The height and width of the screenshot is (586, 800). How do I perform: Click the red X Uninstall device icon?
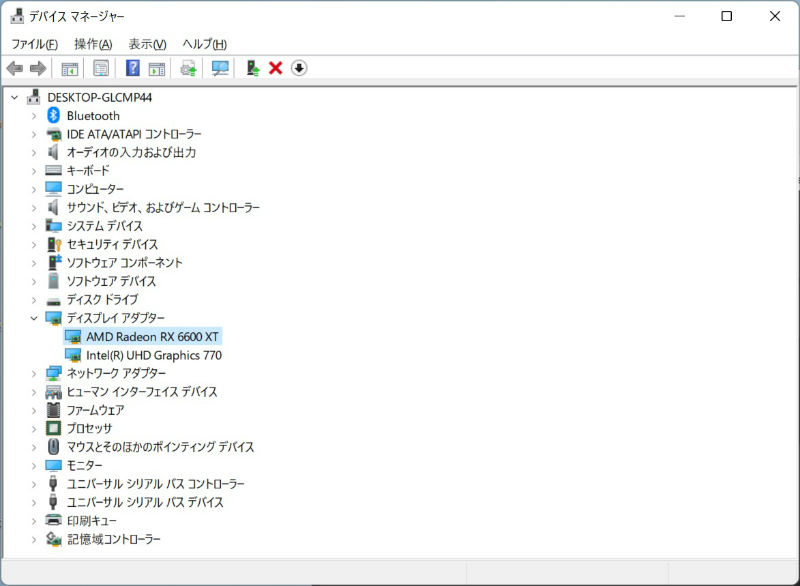276,68
